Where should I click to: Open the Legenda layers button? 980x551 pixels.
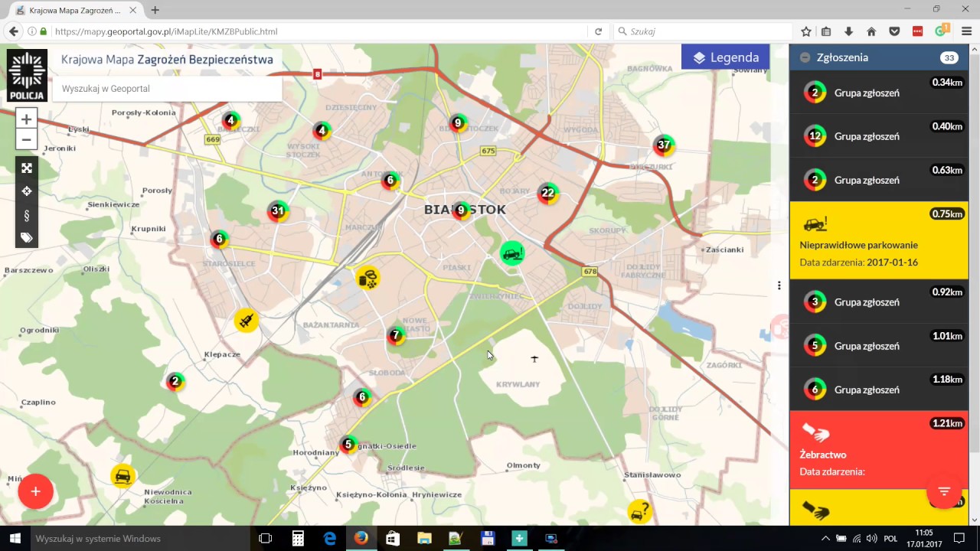click(x=725, y=57)
